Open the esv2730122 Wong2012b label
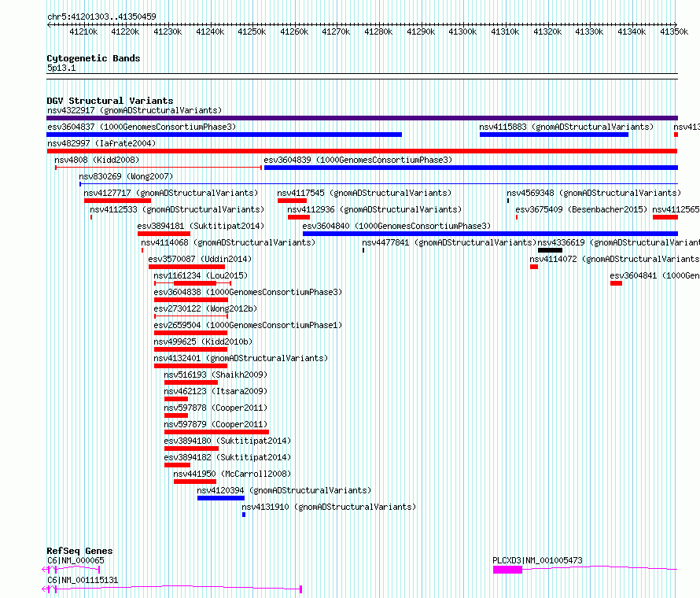This screenshot has width=700, height=598. click(x=205, y=308)
